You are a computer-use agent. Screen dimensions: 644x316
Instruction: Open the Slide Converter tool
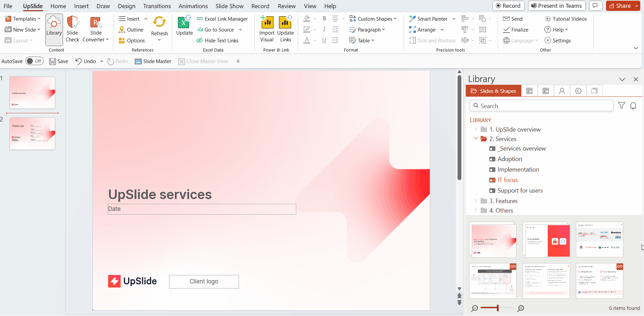(x=96, y=30)
